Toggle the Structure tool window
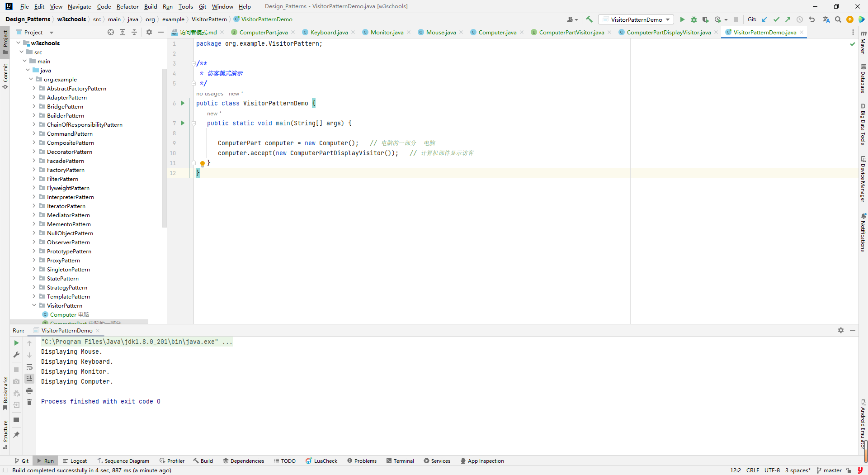Screen dimensions: 868x475 click(5, 434)
